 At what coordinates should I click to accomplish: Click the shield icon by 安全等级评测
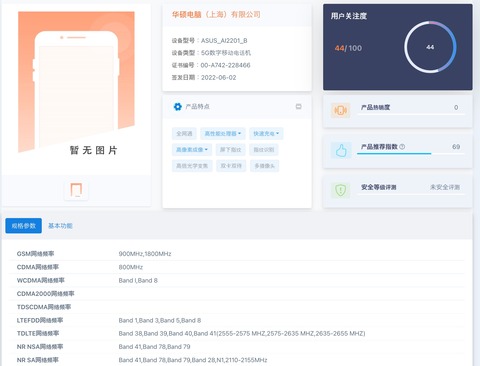(x=340, y=190)
